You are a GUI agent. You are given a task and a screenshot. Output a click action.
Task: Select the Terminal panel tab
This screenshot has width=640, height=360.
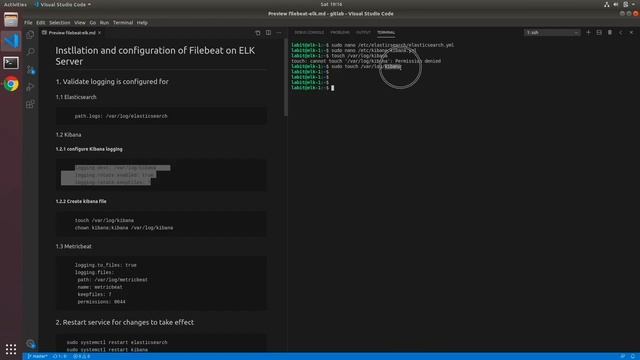386,32
